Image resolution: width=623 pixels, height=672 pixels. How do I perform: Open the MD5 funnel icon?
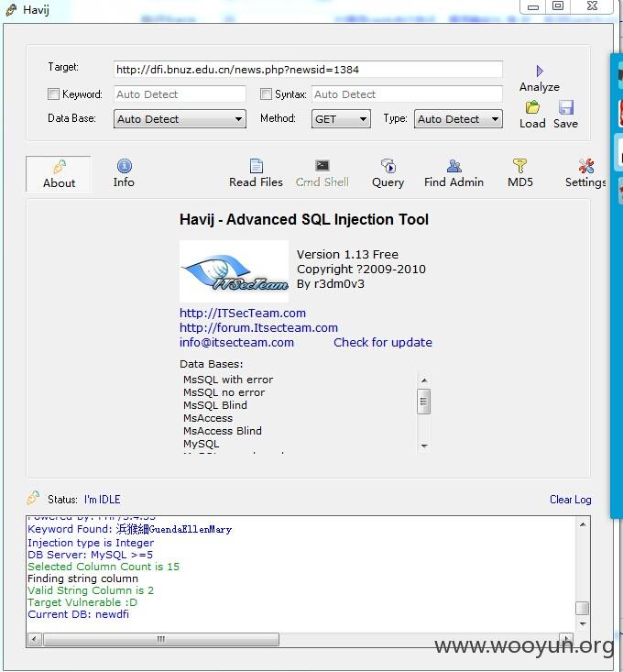519,166
